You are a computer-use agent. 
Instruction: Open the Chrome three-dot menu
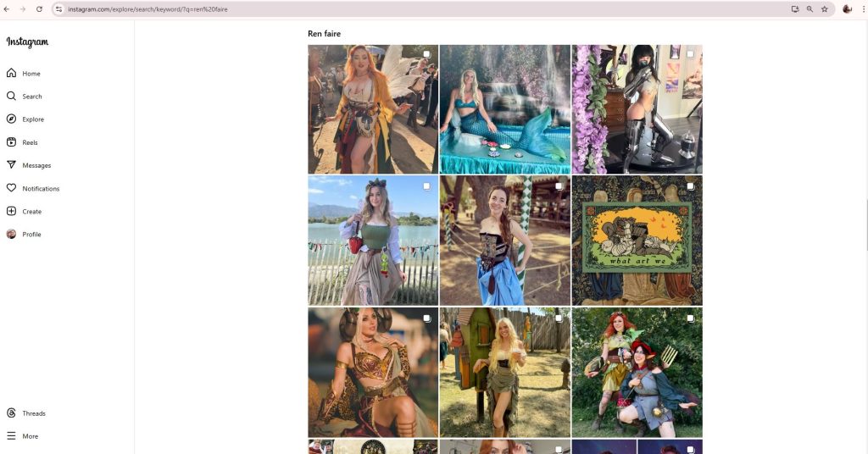coord(863,8)
